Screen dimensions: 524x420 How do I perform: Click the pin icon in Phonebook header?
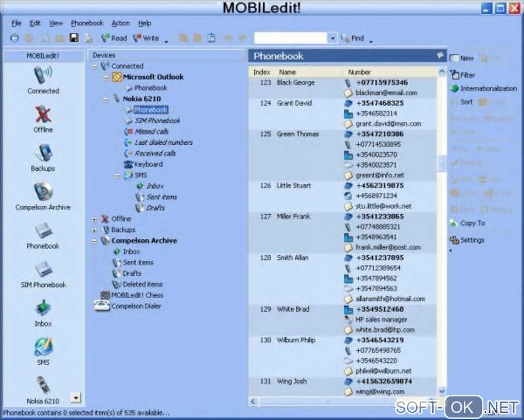pyautogui.click(x=440, y=55)
